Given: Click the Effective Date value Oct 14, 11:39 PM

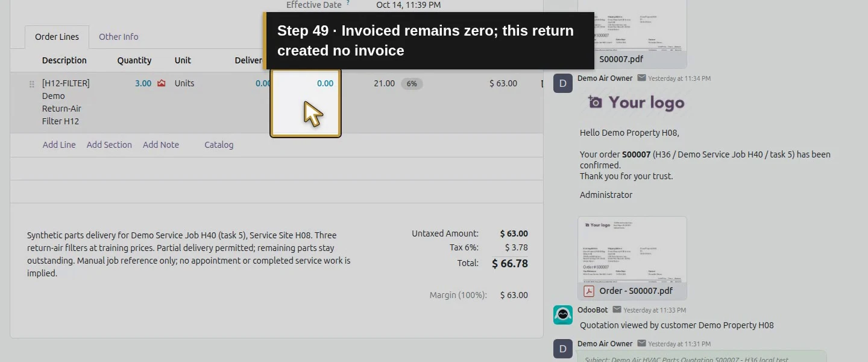Looking at the screenshot, I should (x=408, y=5).
